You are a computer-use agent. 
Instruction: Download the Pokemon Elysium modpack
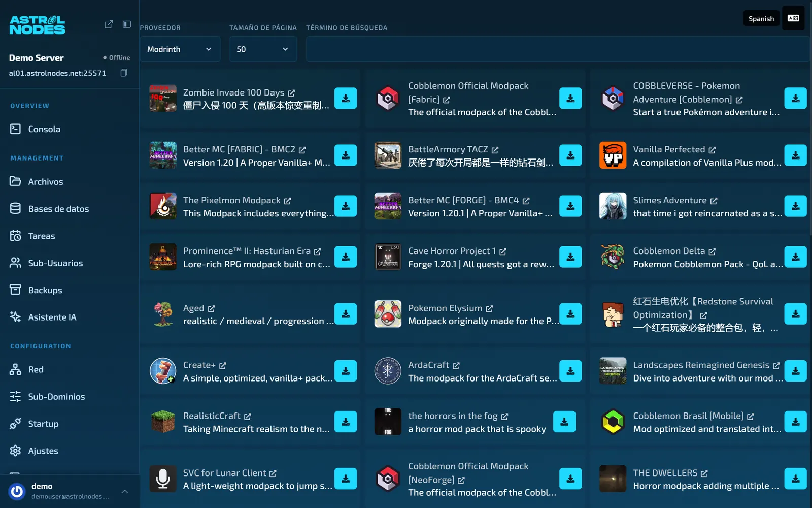coord(570,314)
